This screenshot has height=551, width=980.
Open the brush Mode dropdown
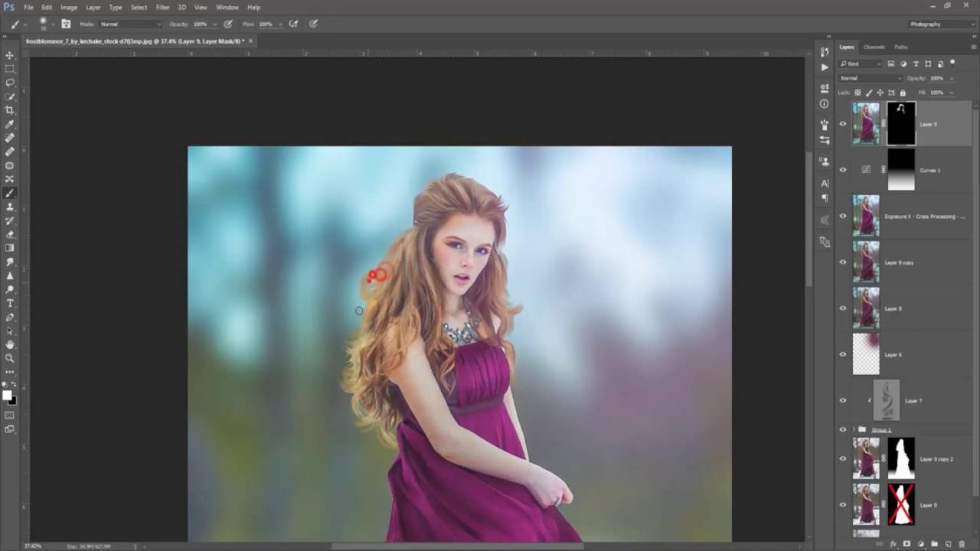[130, 24]
